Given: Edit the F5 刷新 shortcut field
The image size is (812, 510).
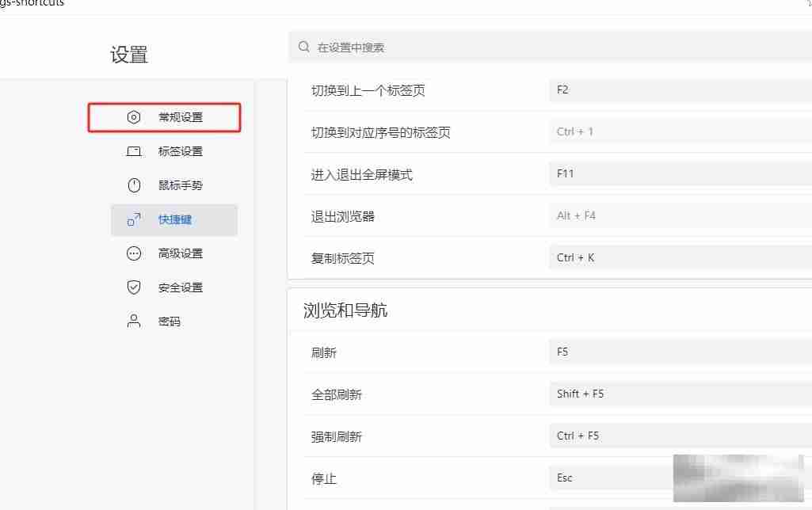Looking at the screenshot, I should pos(680,352).
